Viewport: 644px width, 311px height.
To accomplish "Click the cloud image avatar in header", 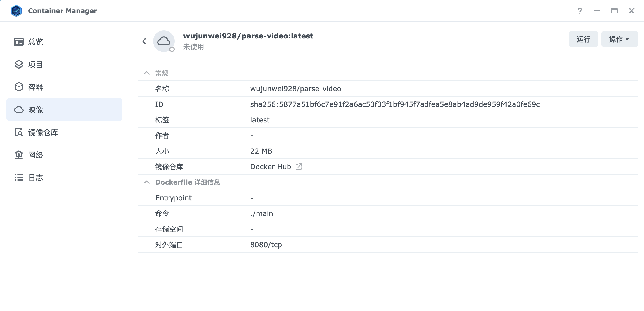I will (164, 41).
